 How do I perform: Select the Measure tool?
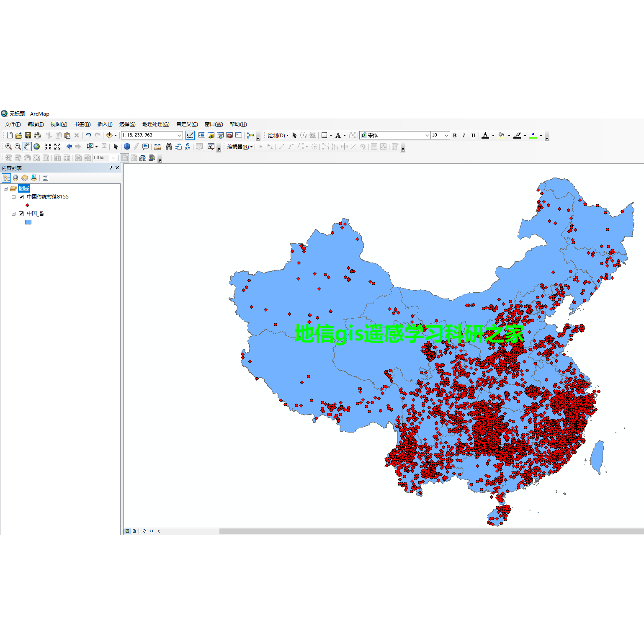click(157, 147)
